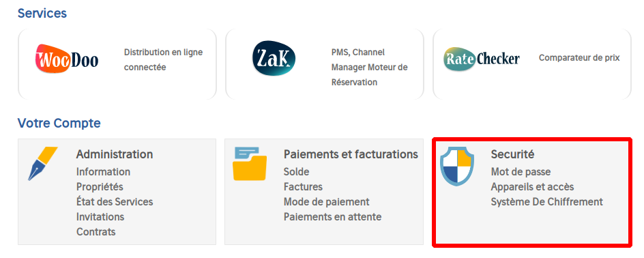Go to Appareils et accès
The width and height of the screenshot is (644, 258).
[532, 186]
